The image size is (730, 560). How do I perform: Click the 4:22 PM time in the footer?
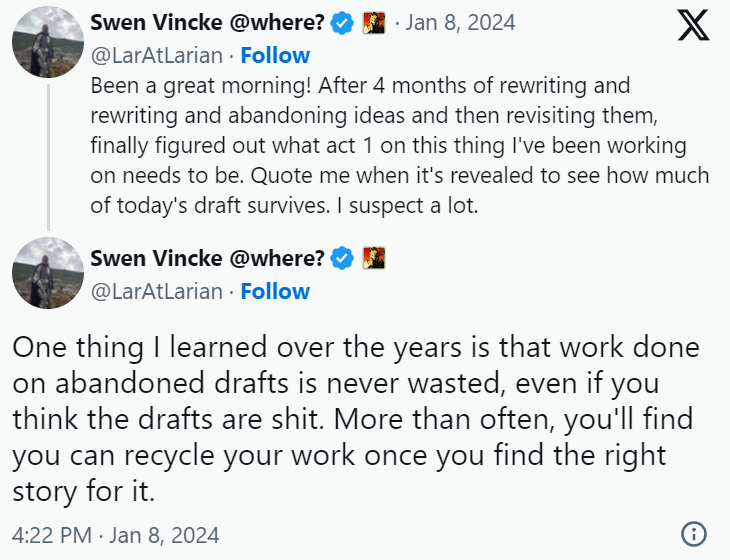pos(50,533)
